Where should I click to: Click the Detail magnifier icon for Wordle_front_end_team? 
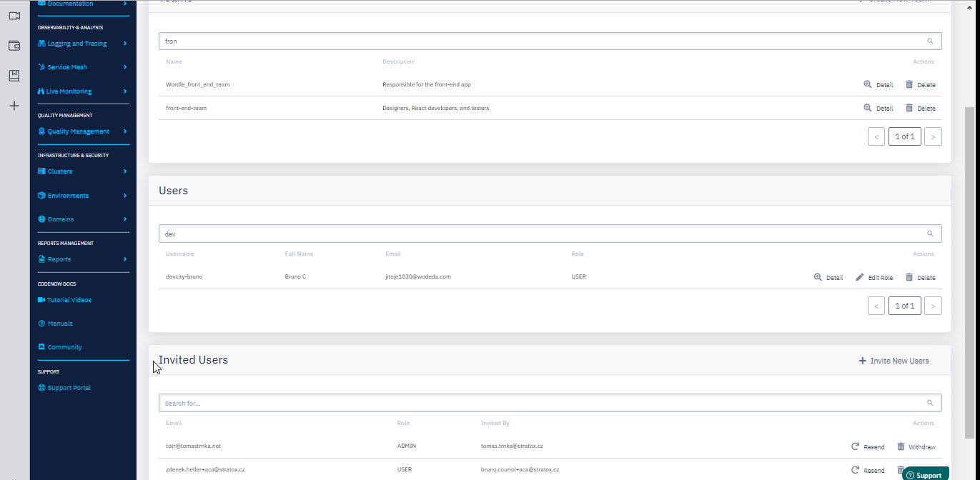(868, 84)
